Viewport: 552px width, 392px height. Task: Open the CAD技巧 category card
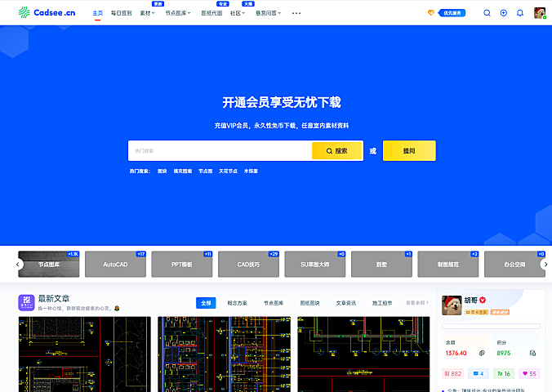(248, 264)
